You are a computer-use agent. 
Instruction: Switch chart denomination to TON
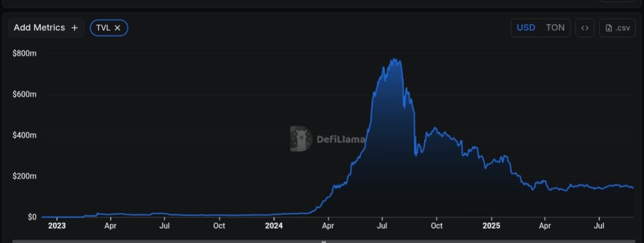tap(555, 28)
